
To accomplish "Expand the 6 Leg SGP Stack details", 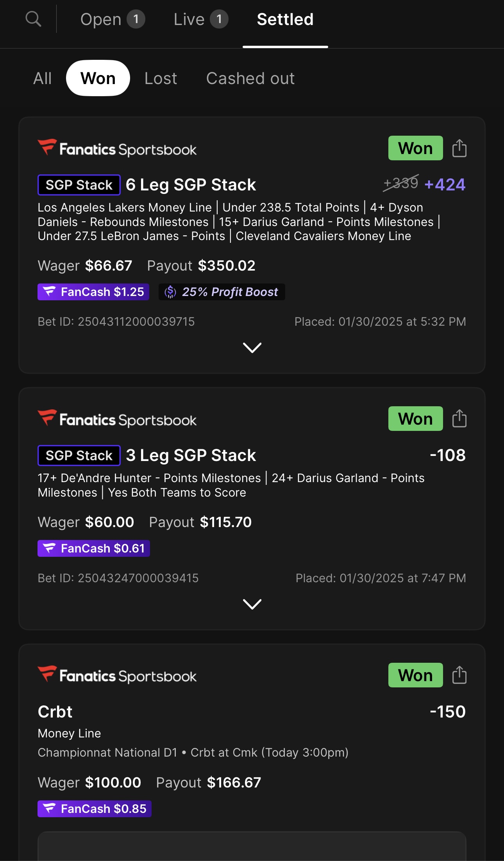I will 252,347.
